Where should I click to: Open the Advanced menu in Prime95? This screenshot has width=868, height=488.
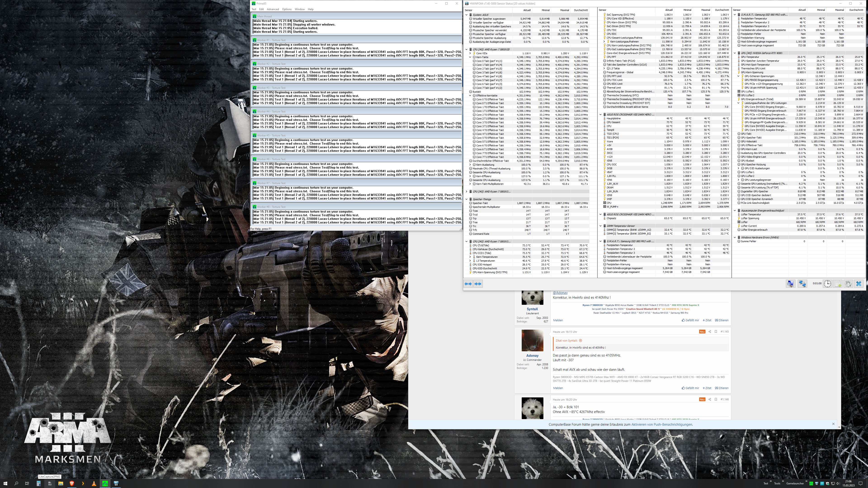tap(273, 9)
